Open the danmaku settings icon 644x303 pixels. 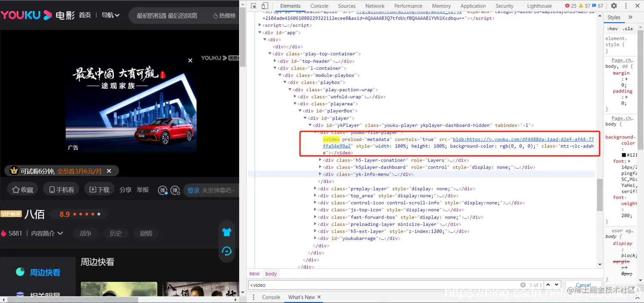click(x=175, y=190)
